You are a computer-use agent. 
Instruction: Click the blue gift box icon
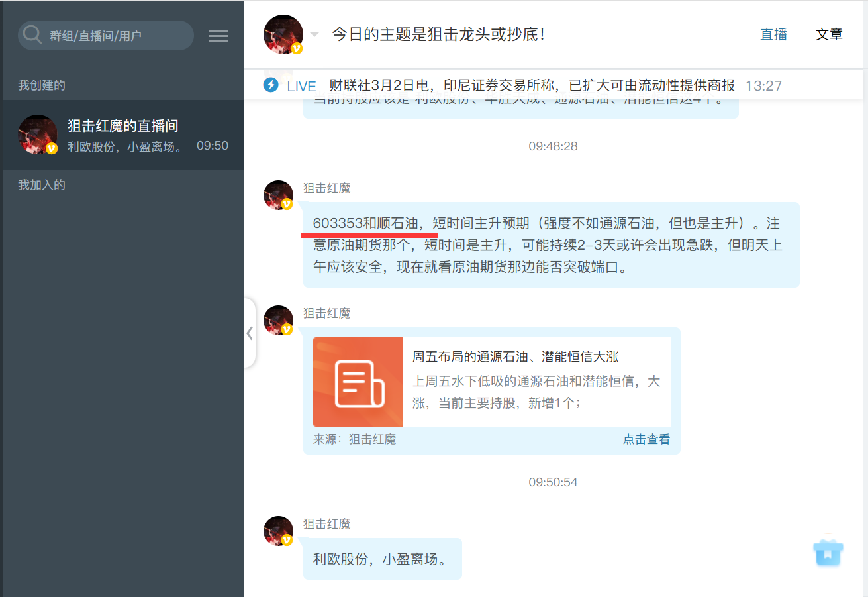[x=828, y=552]
